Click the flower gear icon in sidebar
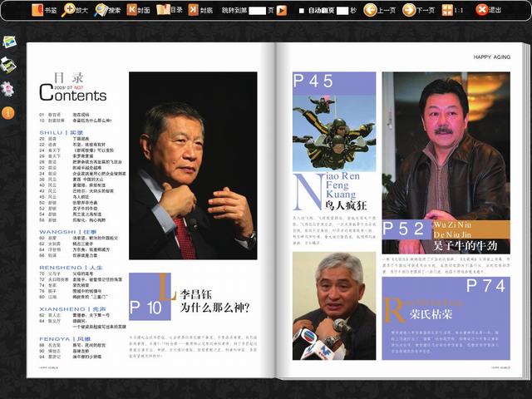 pyautogui.click(x=7, y=89)
